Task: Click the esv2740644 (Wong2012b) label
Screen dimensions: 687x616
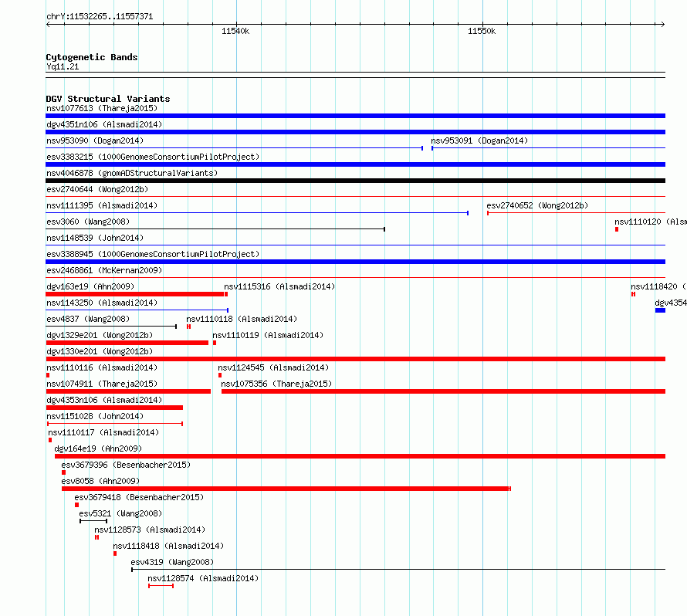Action: [97, 189]
